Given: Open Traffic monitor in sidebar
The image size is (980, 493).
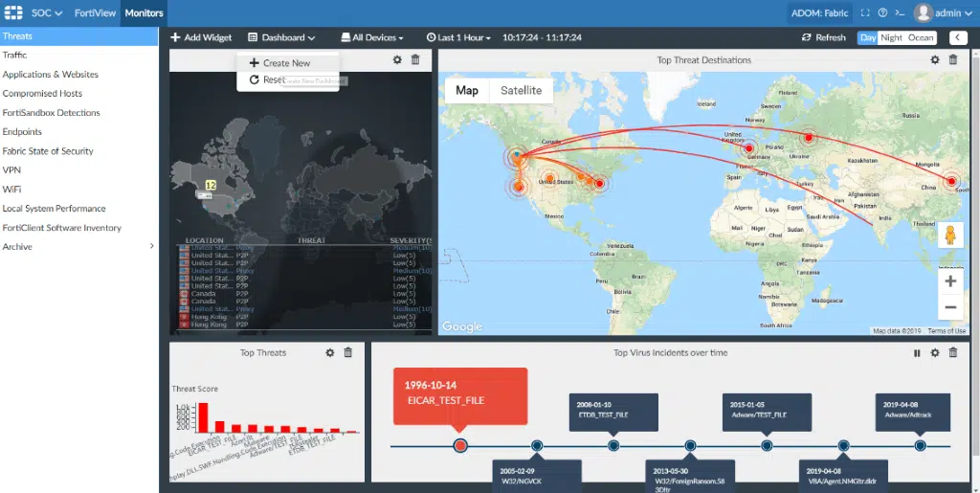Looking at the screenshot, I should pos(79,55).
